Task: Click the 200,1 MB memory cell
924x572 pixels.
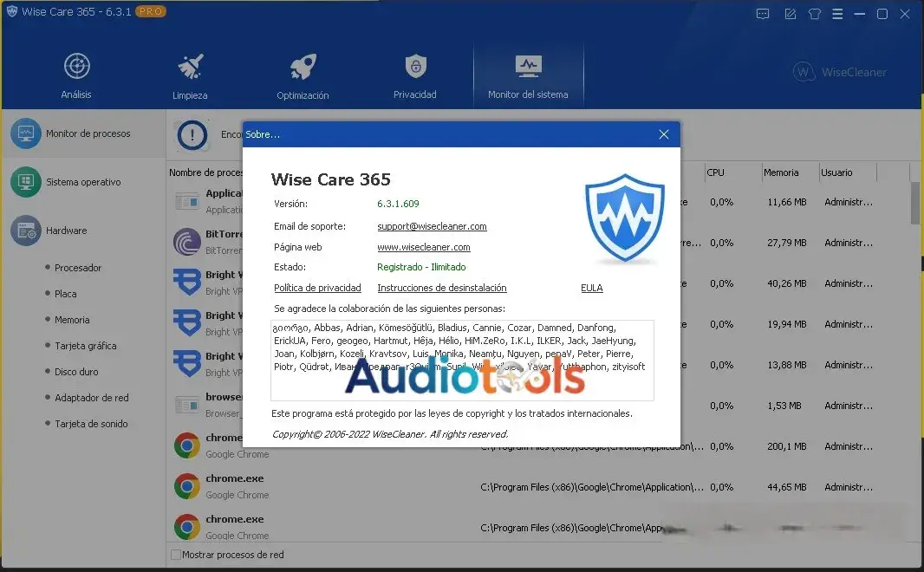Action: click(x=787, y=446)
